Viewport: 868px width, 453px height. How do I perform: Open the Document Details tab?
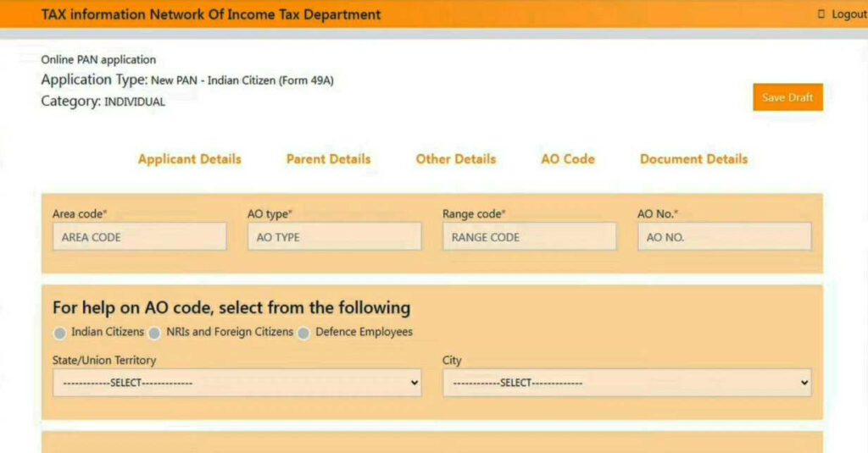click(x=693, y=159)
